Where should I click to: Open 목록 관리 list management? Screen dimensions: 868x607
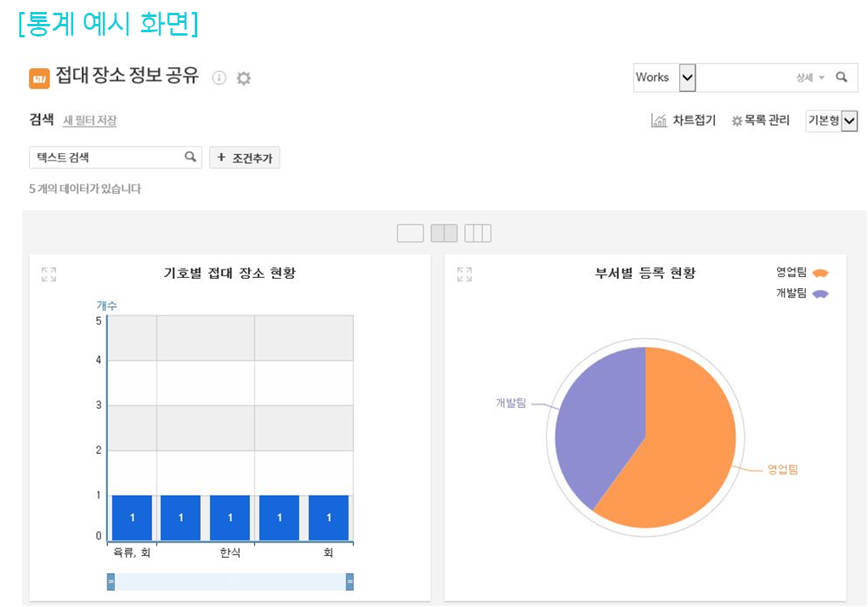[x=761, y=121]
